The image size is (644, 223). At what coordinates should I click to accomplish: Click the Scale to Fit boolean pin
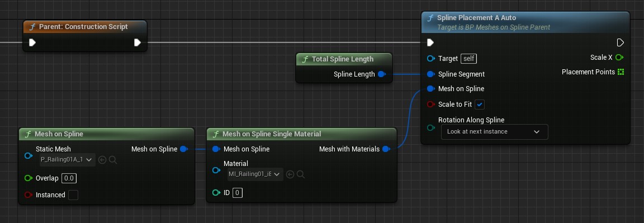click(x=430, y=105)
